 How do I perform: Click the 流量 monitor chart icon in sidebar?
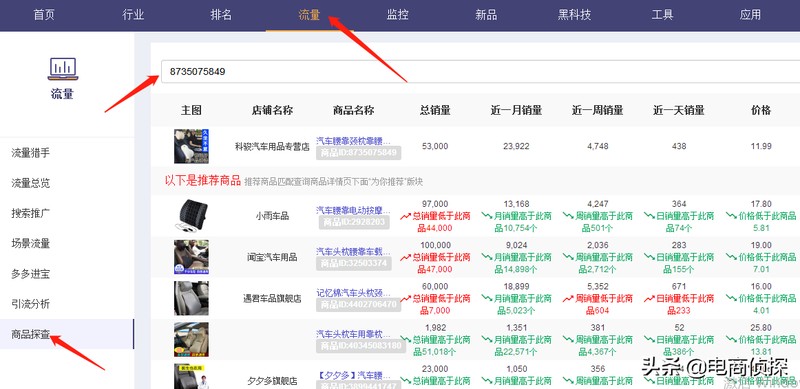pos(63,68)
